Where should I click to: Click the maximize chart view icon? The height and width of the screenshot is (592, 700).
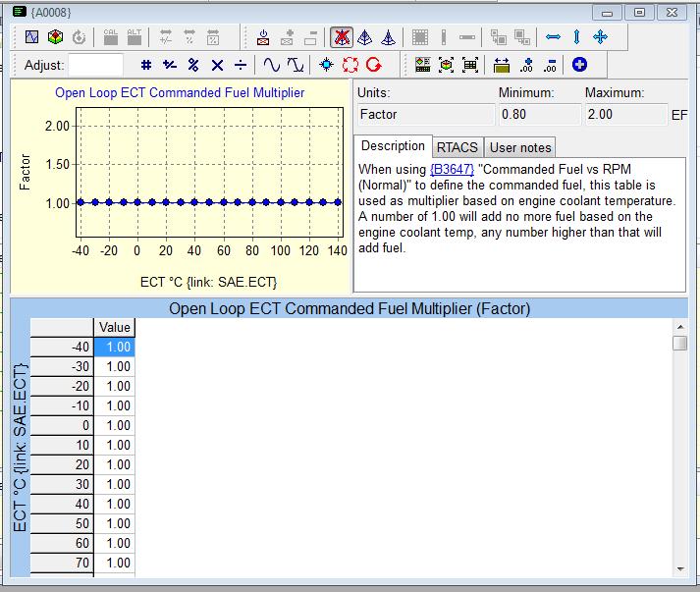447,65
